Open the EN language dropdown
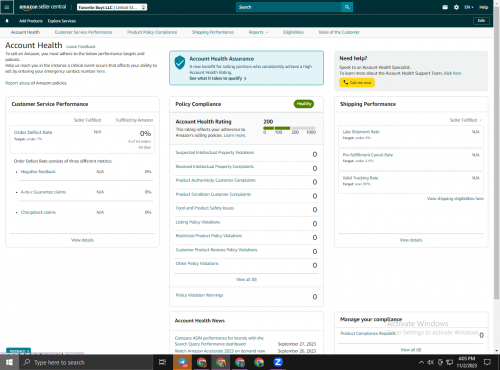The width and height of the screenshot is (500, 370). 469,7
